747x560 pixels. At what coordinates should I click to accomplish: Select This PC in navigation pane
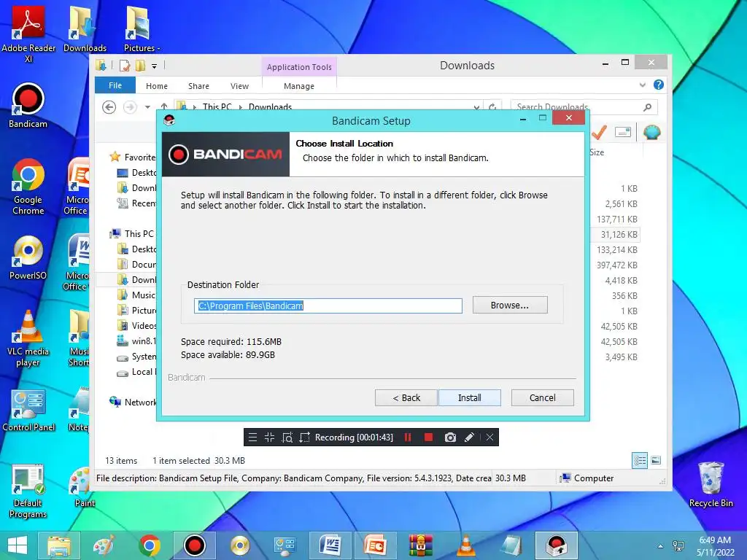pyautogui.click(x=132, y=233)
